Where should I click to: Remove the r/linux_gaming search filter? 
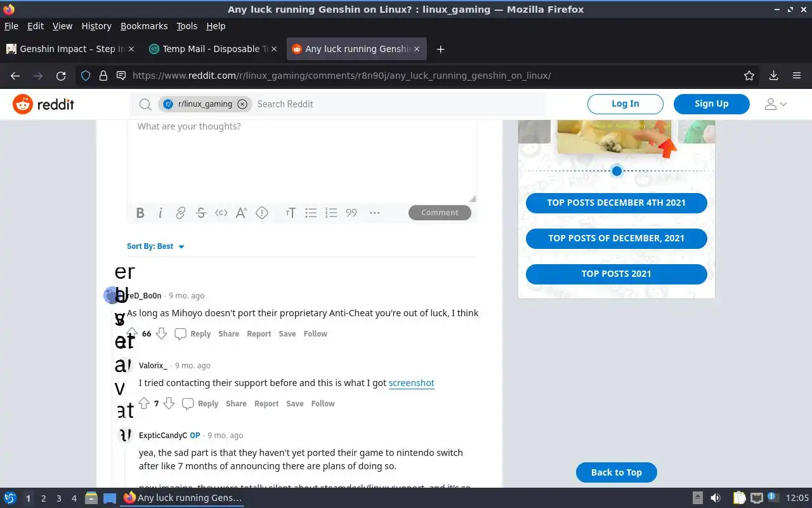pyautogui.click(x=242, y=104)
